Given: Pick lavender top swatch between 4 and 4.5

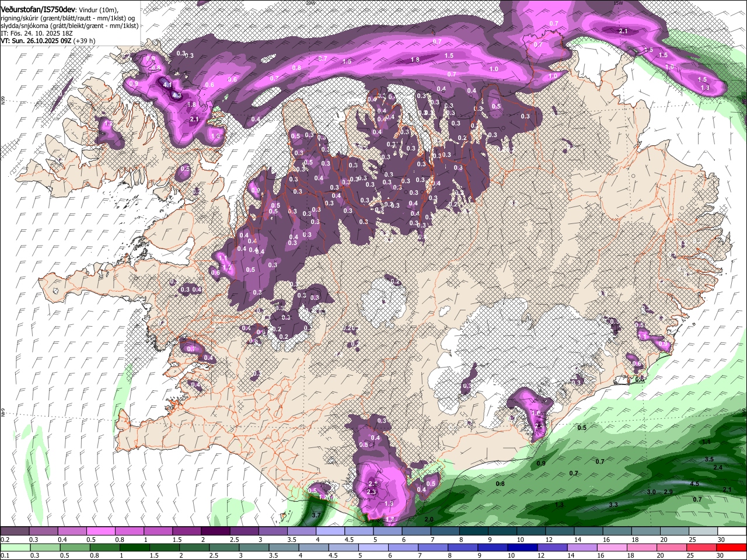Looking at the screenshot, I should point(330,531).
